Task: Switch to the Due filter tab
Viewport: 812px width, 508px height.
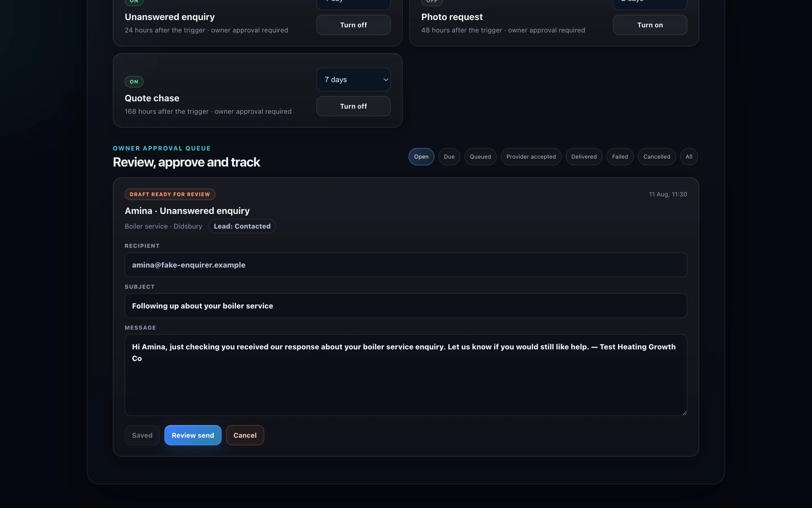Action: point(449,157)
